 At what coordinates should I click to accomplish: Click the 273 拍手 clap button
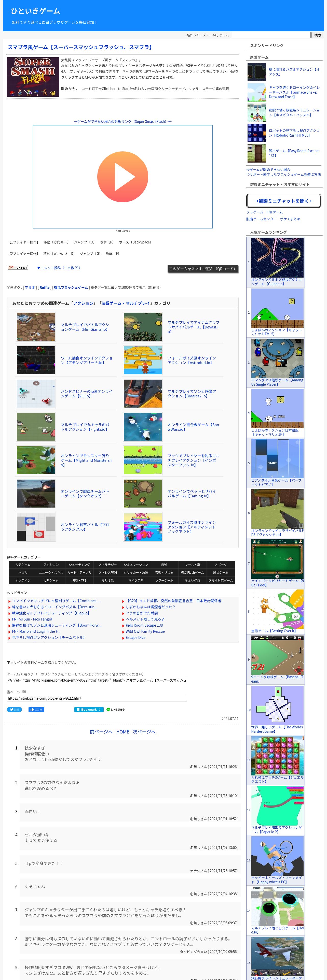point(18,267)
